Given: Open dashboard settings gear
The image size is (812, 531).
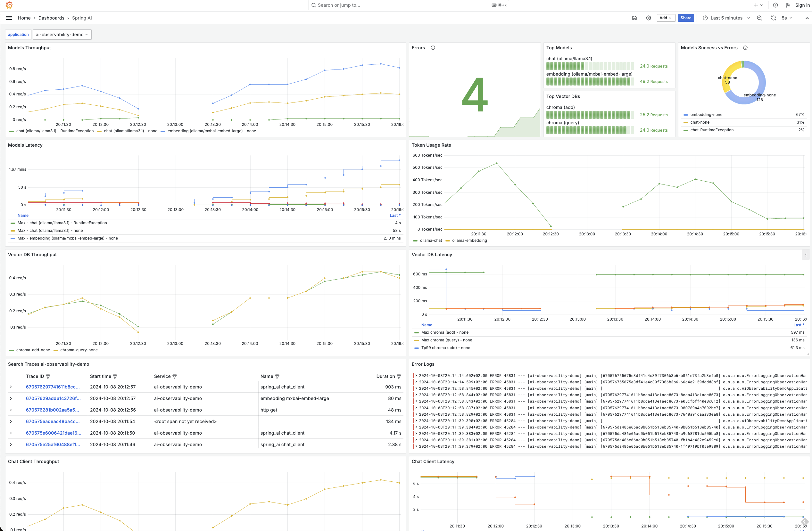Looking at the screenshot, I should [x=648, y=18].
